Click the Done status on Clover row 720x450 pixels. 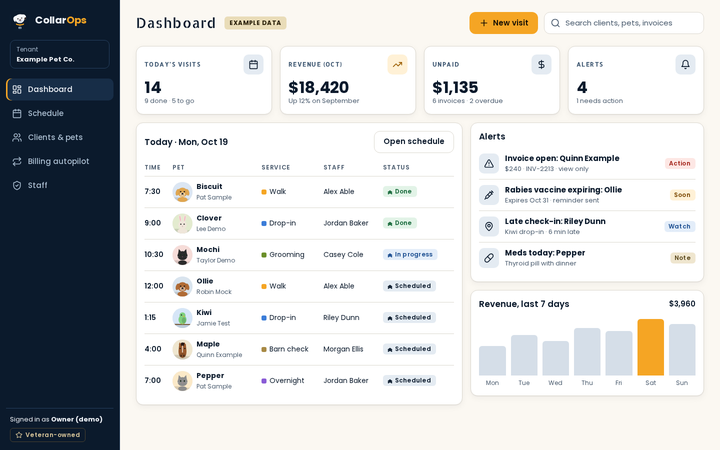399,223
